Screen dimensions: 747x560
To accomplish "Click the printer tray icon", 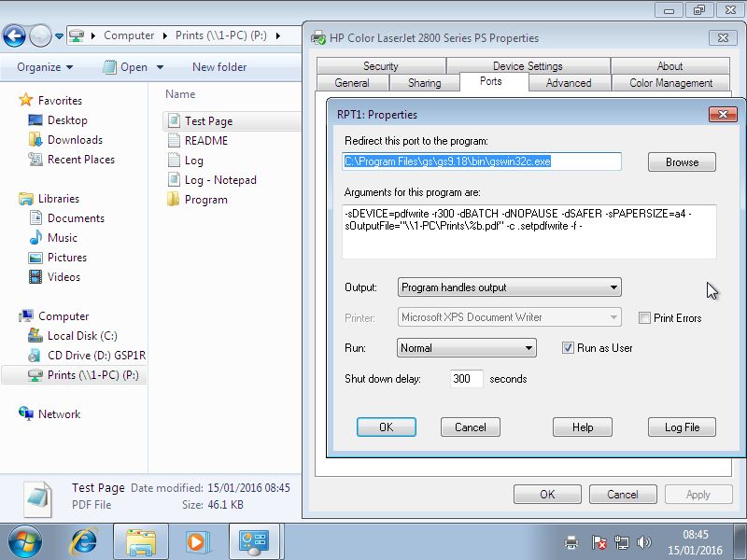I will click(x=571, y=542).
